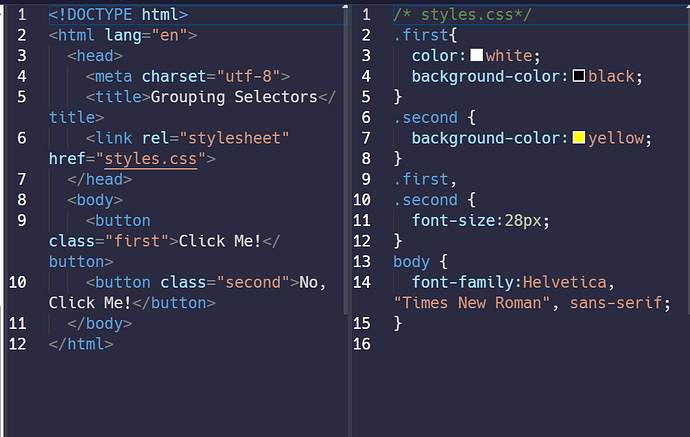Click the divider between the editor panes

pos(349,218)
